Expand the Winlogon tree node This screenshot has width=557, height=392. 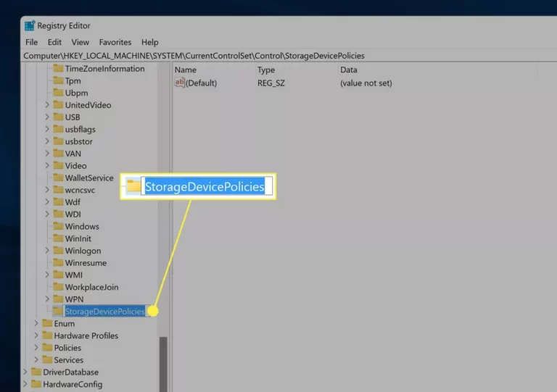pos(47,251)
